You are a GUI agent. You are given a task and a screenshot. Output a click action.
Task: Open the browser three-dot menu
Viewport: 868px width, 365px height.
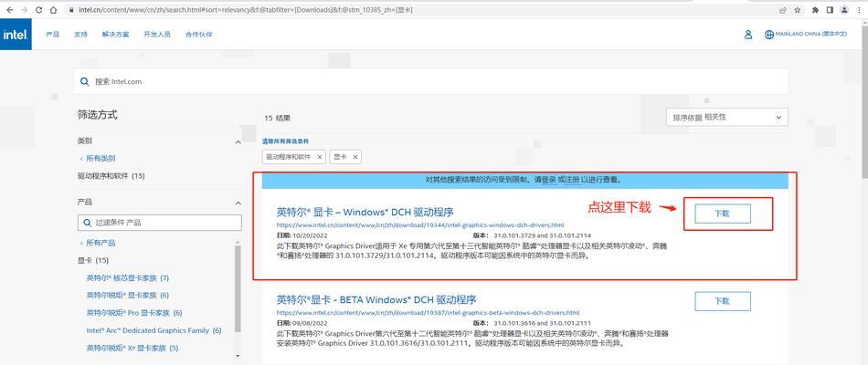(859, 10)
